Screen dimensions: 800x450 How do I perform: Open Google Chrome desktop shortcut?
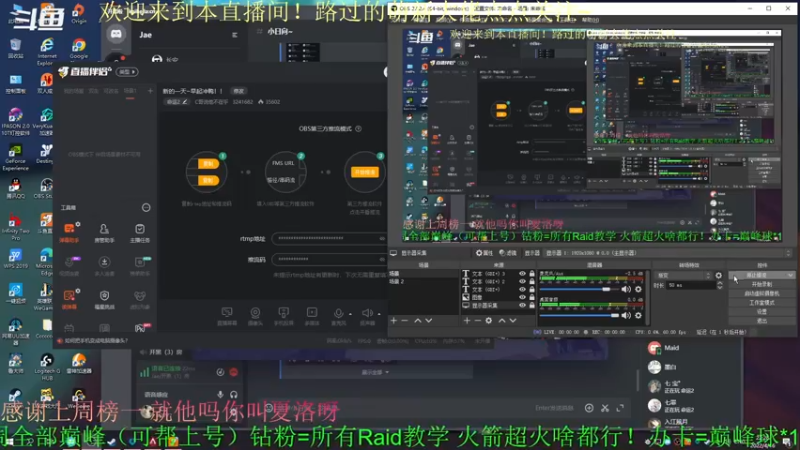pos(79,48)
